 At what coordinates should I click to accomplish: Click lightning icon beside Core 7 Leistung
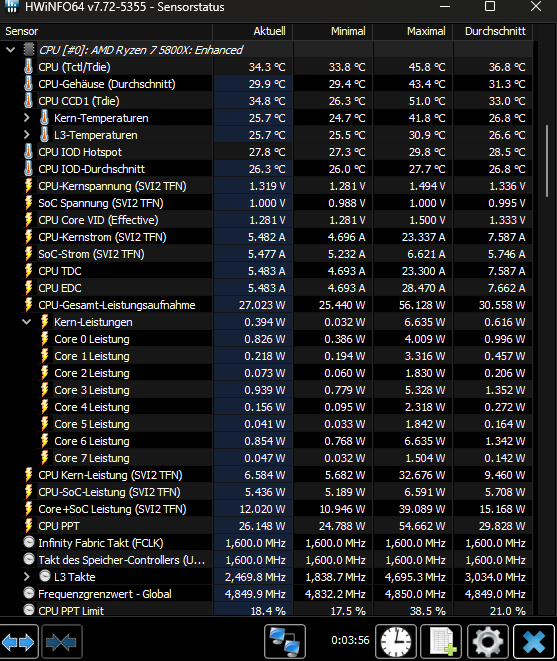[44, 457]
